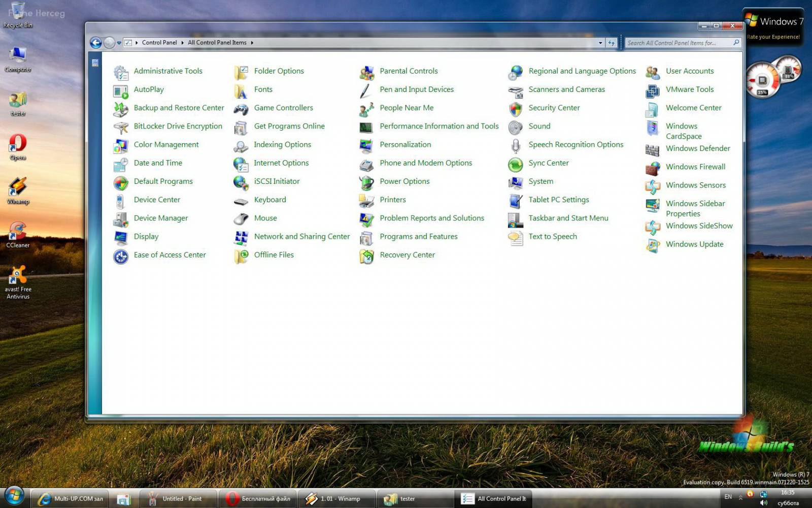Click the Windows Firewall brick icon
Viewport: 812px width, 508px height.
653,169
